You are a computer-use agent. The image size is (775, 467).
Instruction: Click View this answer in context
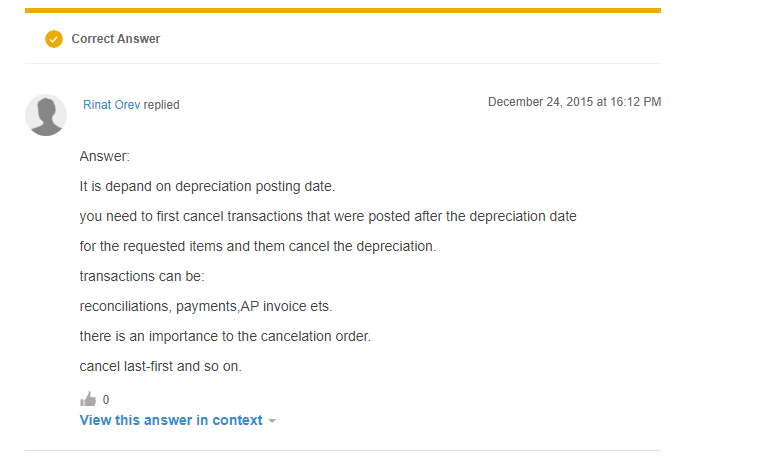pos(171,420)
